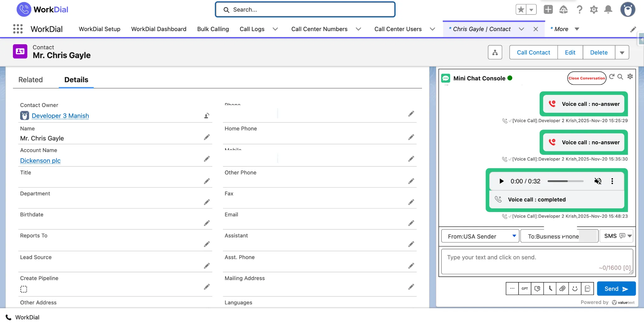Play the 0:32 call recording
This screenshot has height=326, width=644.
(502, 181)
